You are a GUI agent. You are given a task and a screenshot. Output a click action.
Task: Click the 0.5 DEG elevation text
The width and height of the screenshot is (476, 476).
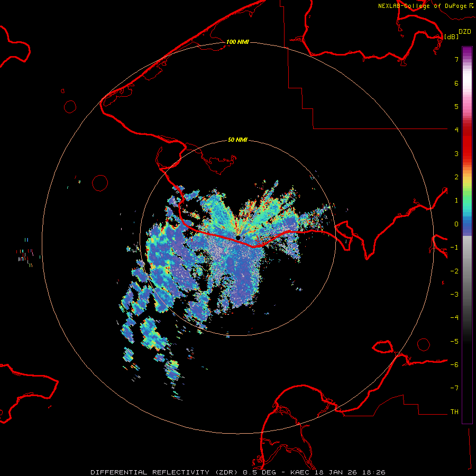pyautogui.click(x=259, y=472)
